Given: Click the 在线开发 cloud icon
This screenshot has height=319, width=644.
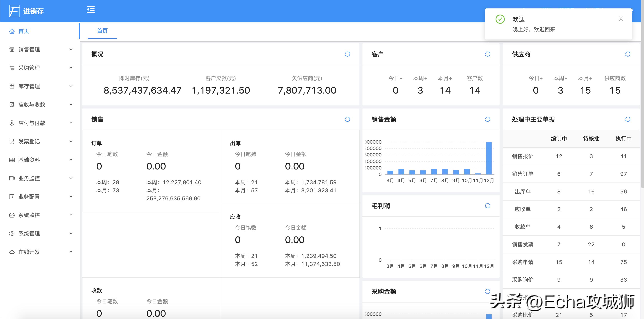Looking at the screenshot, I should pos(12,252).
